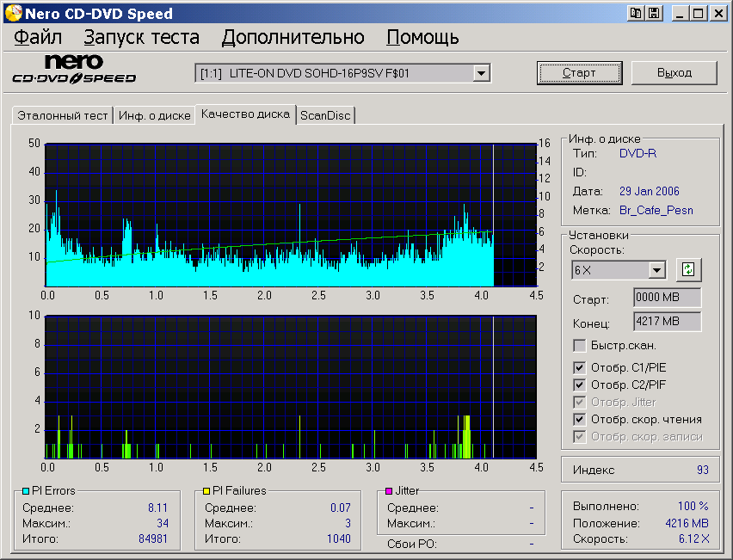Enable the Быстр.скан. checkbox
The image size is (733, 560).
click(x=580, y=346)
